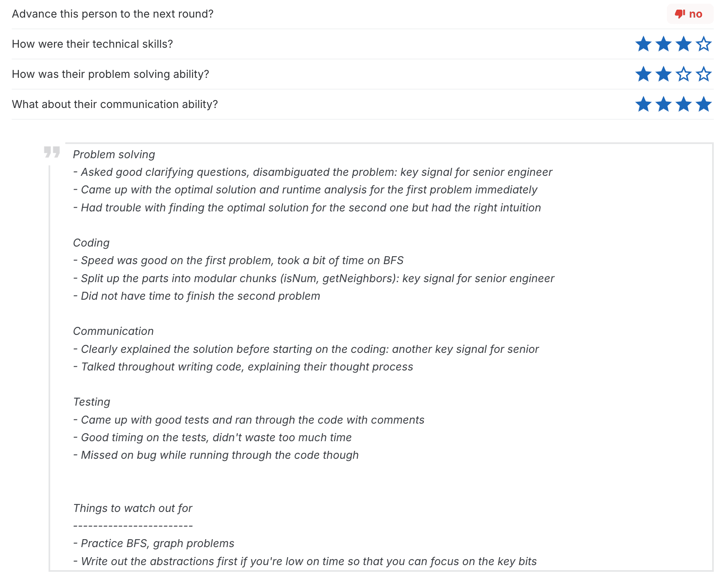Image resolution: width=728 pixels, height=581 pixels.
Task: Select third star for communication ability
Action: click(x=684, y=104)
